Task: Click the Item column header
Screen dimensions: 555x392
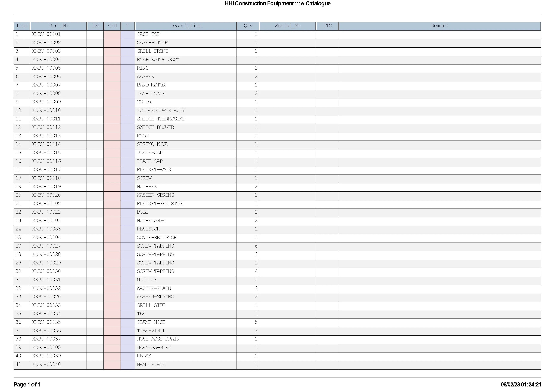Action: pos(22,26)
